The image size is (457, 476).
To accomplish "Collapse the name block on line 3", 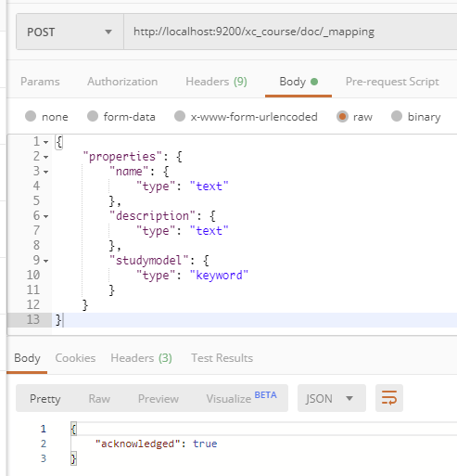I will (46, 172).
